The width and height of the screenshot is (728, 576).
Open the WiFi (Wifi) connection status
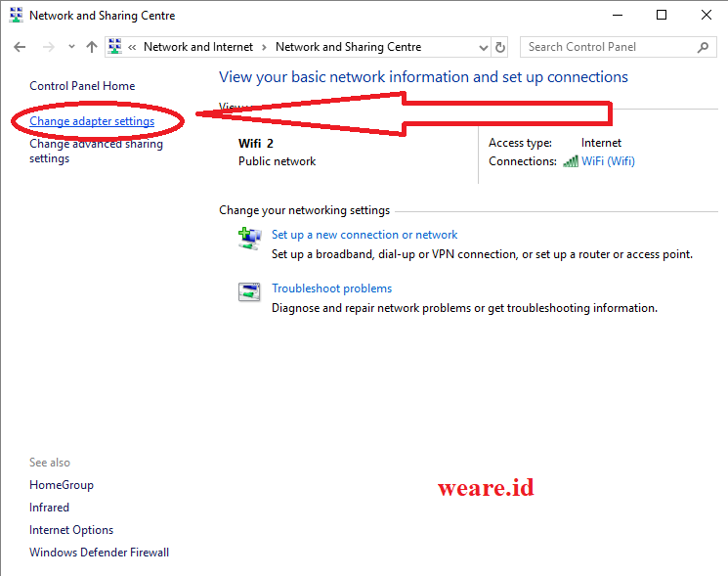(608, 161)
